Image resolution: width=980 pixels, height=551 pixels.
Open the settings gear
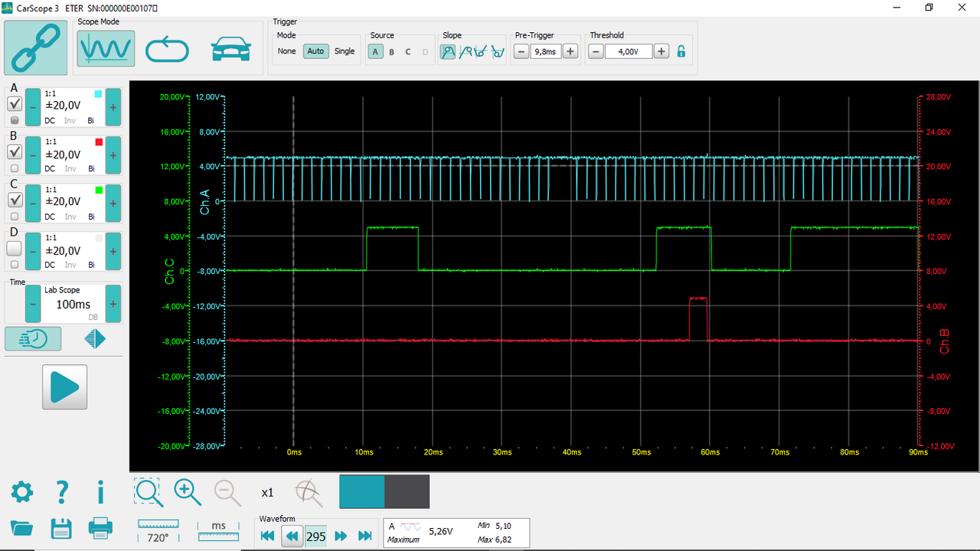click(x=22, y=492)
